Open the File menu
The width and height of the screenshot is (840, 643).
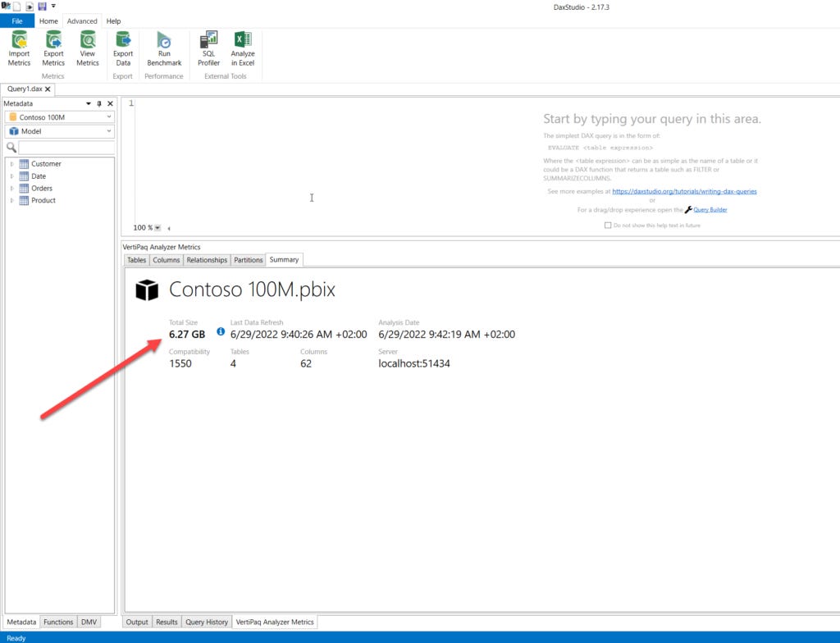[17, 21]
